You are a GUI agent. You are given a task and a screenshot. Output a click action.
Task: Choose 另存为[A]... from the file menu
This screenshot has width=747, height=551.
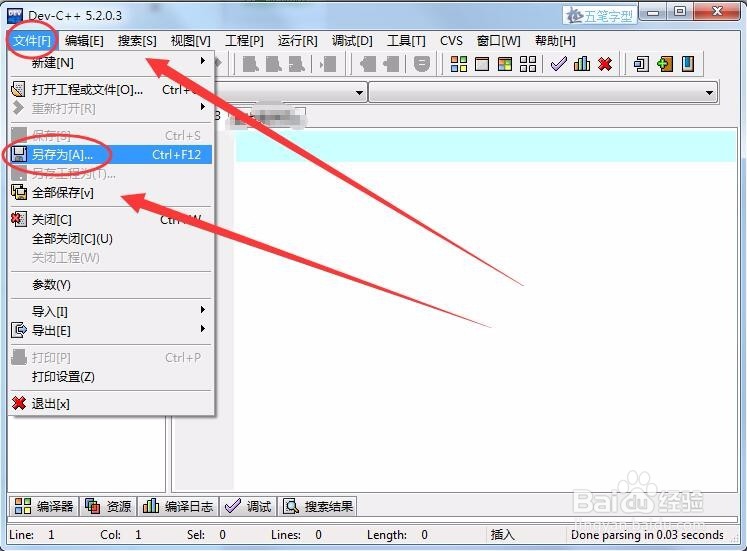pyautogui.click(x=111, y=154)
